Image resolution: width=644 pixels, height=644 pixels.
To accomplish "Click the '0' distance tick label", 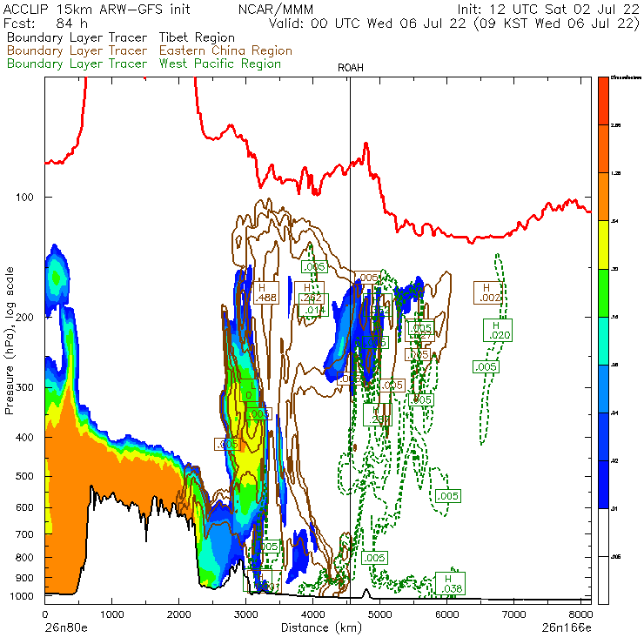I will click(45, 614).
